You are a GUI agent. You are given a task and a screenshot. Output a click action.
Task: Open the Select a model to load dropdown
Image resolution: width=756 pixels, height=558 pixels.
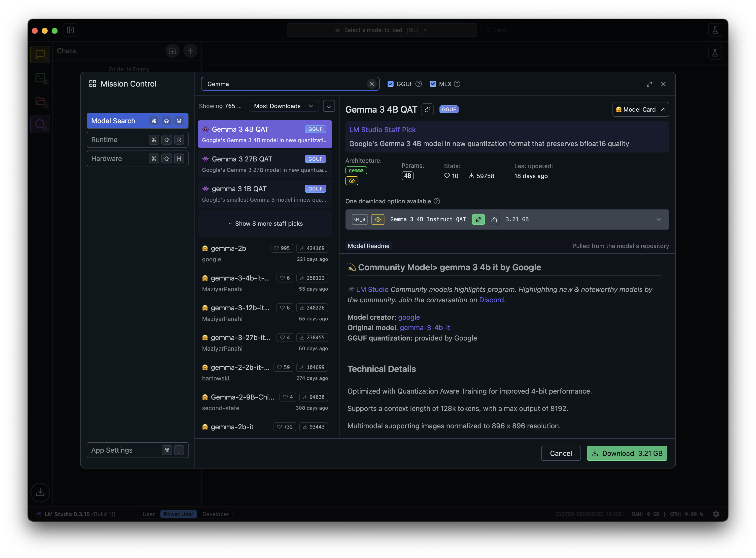tap(382, 30)
